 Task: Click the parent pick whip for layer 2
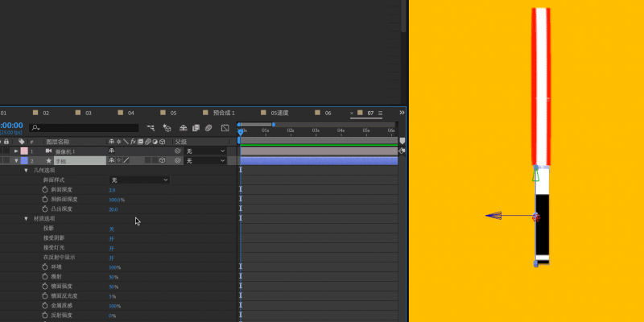click(177, 160)
